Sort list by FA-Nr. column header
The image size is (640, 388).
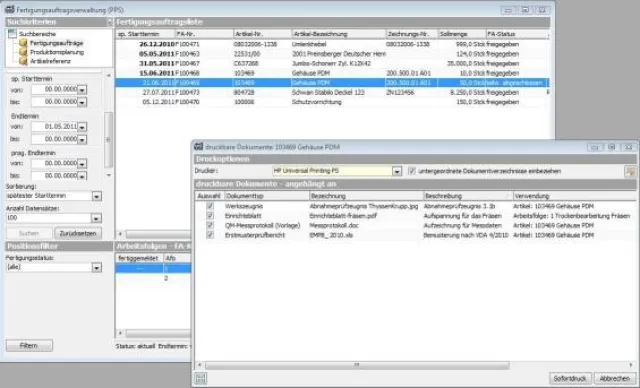[204, 34]
